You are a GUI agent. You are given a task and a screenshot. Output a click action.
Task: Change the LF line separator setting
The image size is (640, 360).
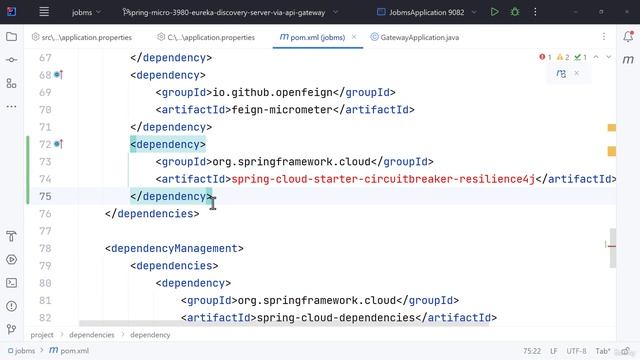[553, 351]
